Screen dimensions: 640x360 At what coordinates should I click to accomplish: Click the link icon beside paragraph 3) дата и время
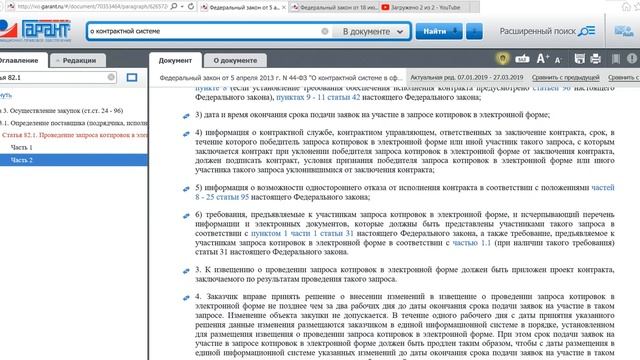pos(186,116)
